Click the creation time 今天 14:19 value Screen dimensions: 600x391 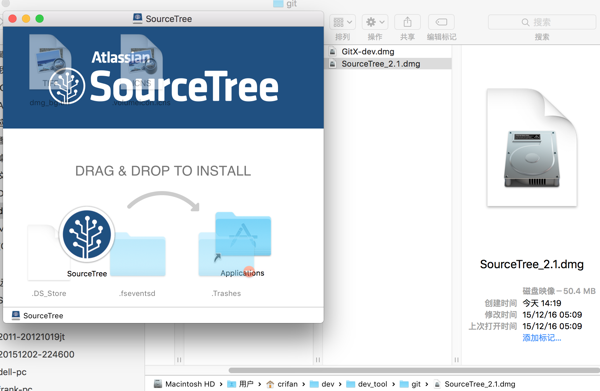[542, 303]
